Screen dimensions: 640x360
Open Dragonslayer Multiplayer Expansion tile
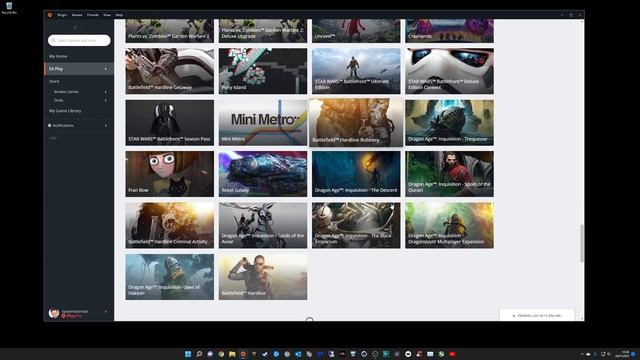point(449,225)
